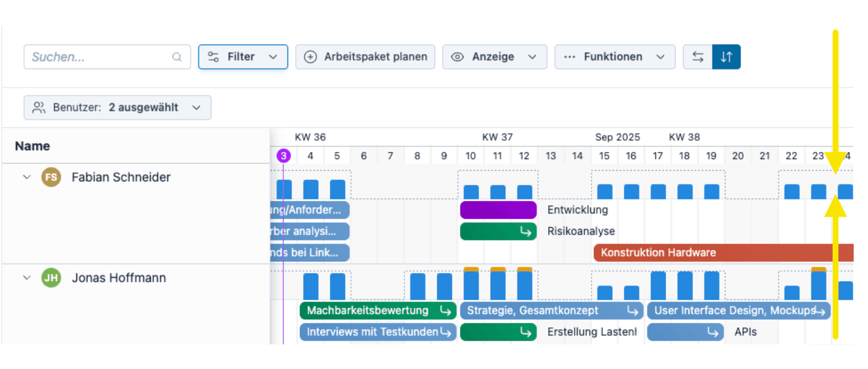Click the today marker on day 3
This screenshot has width=868, height=369.
coord(283,155)
